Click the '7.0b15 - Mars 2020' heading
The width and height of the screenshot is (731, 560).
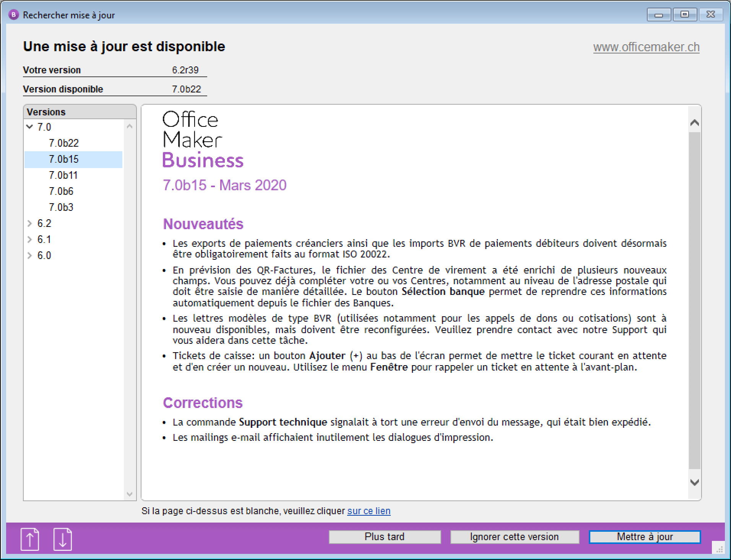[225, 185]
